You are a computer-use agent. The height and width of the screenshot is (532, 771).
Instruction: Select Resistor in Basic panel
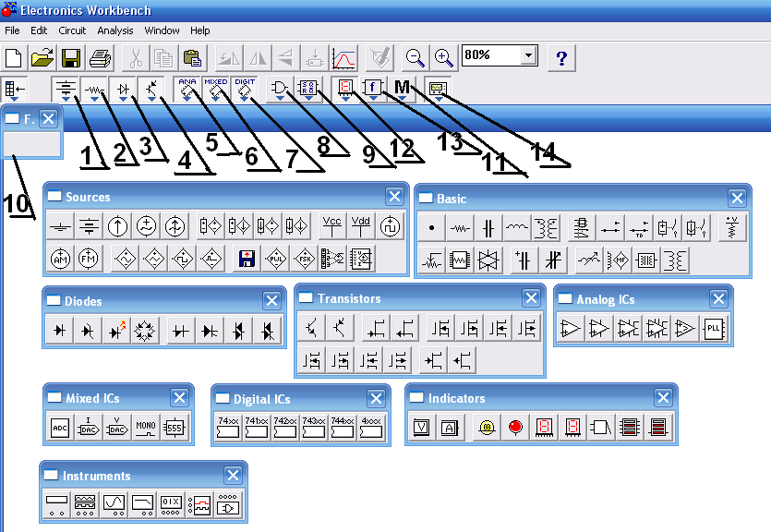[460, 229]
